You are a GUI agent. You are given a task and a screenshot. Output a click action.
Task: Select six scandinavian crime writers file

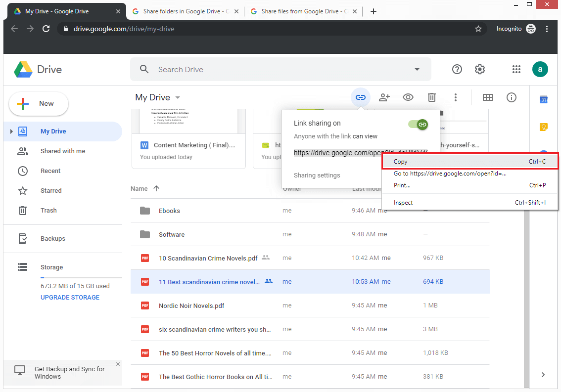(x=310, y=329)
